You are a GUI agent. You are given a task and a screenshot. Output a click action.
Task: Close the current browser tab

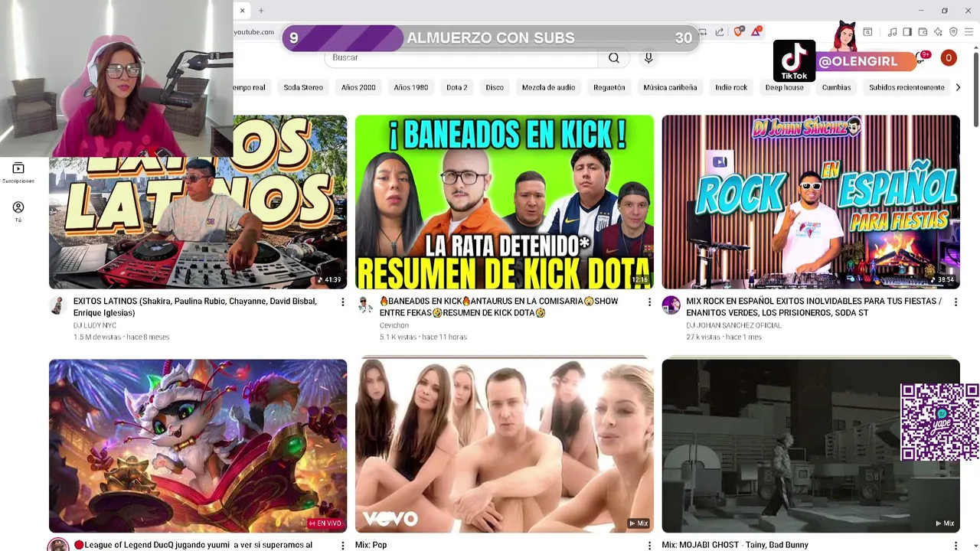pyautogui.click(x=242, y=11)
